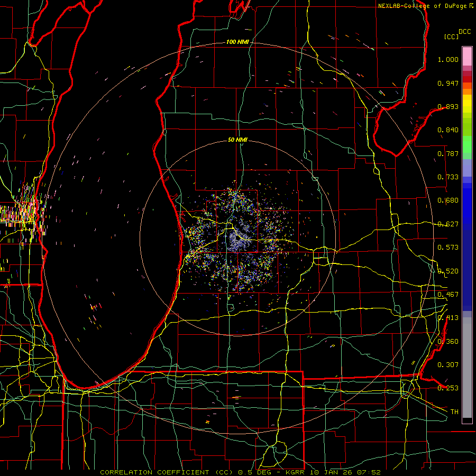Click the 10 JAN 26 07:52 timestamp
The height and width of the screenshot is (476, 476).
(x=345, y=472)
